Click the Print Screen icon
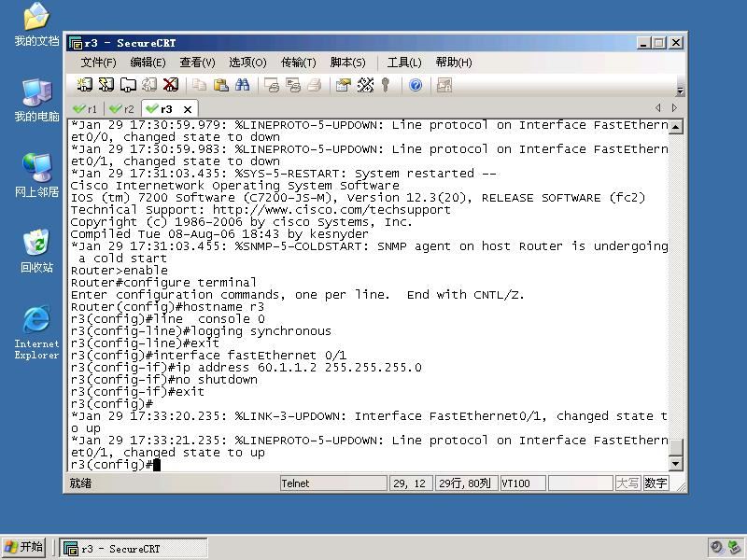 point(272,85)
